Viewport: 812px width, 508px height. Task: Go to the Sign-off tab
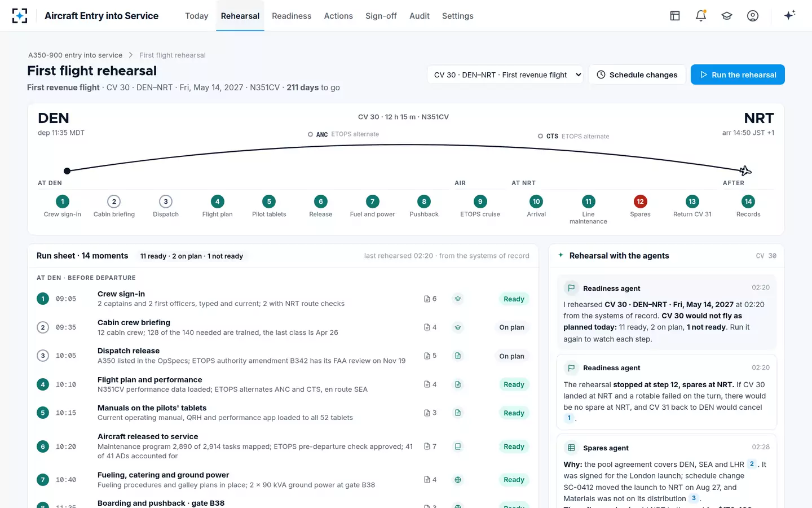[381, 16]
